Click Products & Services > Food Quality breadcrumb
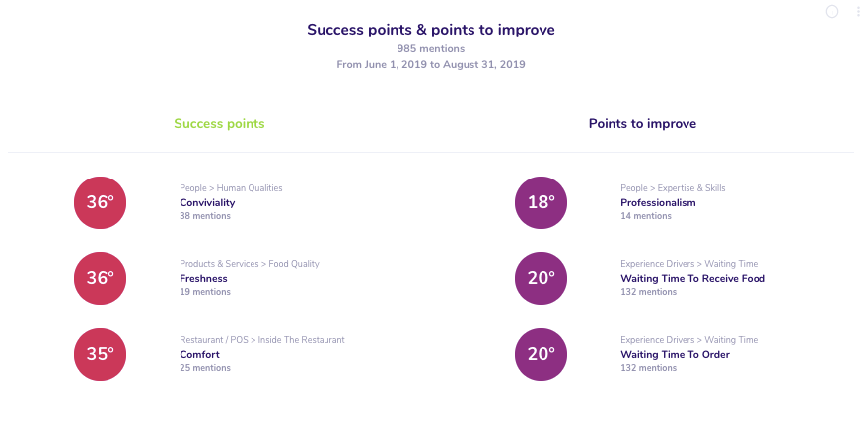The width and height of the screenshot is (868, 429). pos(250,264)
